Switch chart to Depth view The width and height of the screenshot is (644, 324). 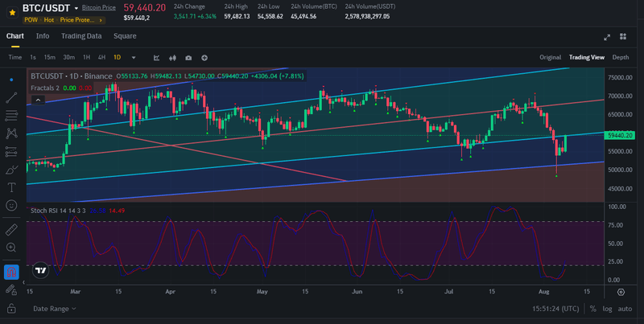(620, 57)
